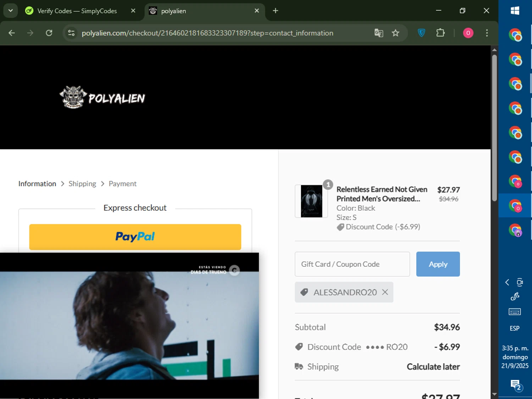The image size is (532, 399).
Task: Open the blue shield extension icon
Action: click(x=421, y=33)
